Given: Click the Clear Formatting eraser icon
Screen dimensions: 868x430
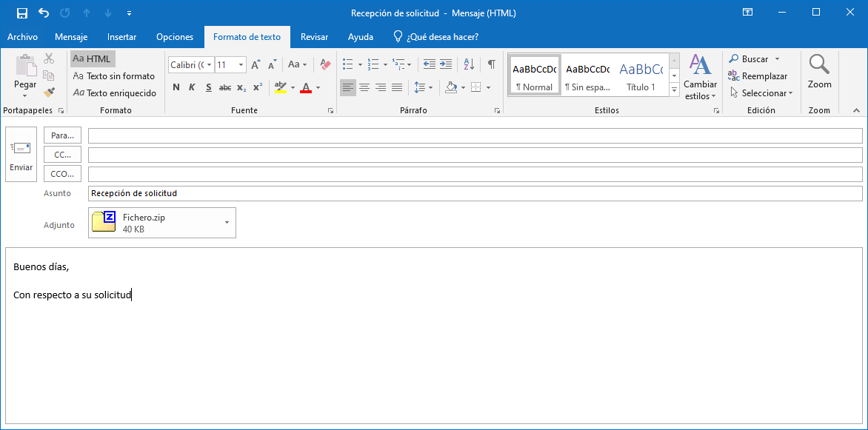Looking at the screenshot, I should 324,64.
